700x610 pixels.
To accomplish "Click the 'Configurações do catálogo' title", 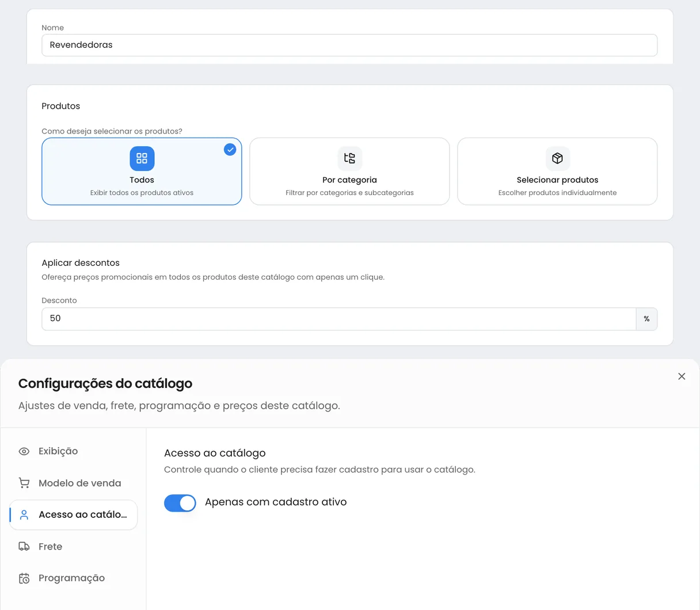I will pyautogui.click(x=105, y=384).
